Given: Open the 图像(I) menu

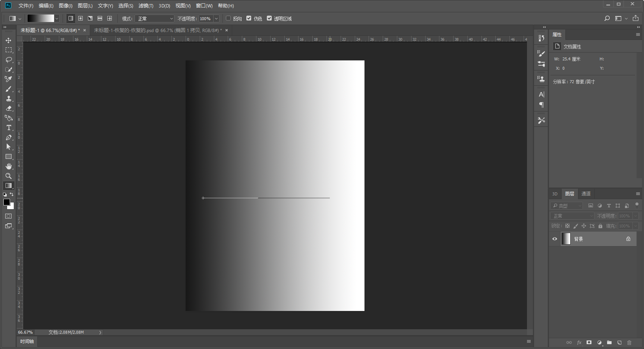Looking at the screenshot, I should [x=66, y=6].
